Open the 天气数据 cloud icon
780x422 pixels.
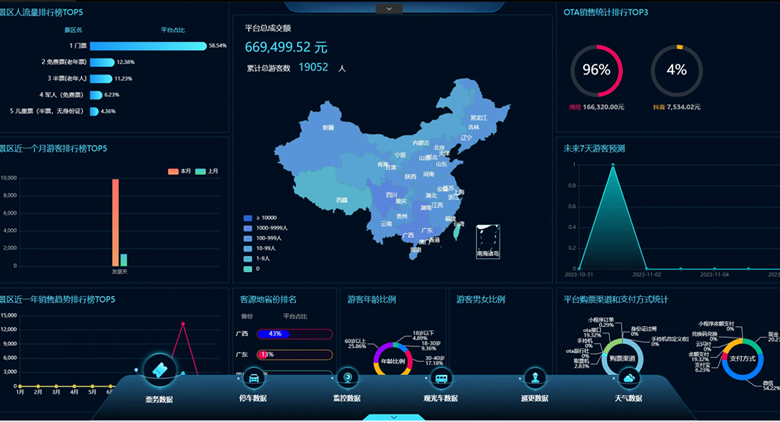point(629,377)
